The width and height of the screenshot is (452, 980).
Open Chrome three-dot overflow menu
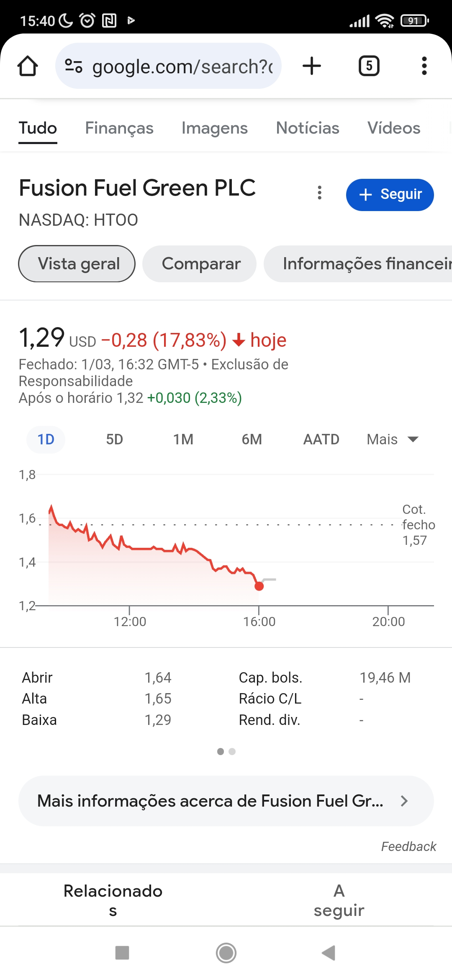424,66
